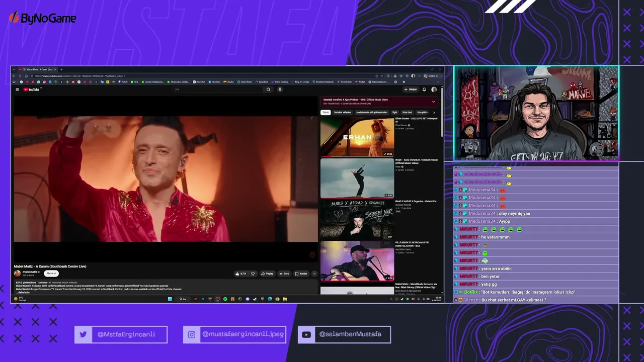This screenshot has height=362, width=644.
Task: Click the video title 'Mabel Matiz - A Canım'
Action: click(x=50, y=266)
